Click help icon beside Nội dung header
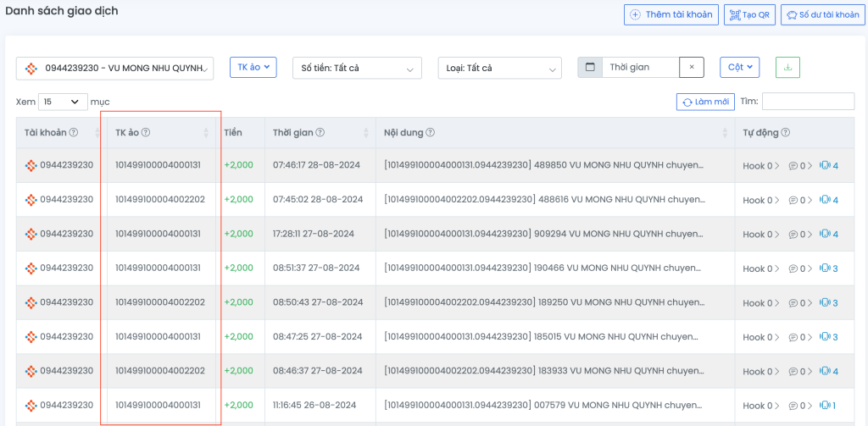This screenshot has height=426, width=868. click(x=431, y=132)
